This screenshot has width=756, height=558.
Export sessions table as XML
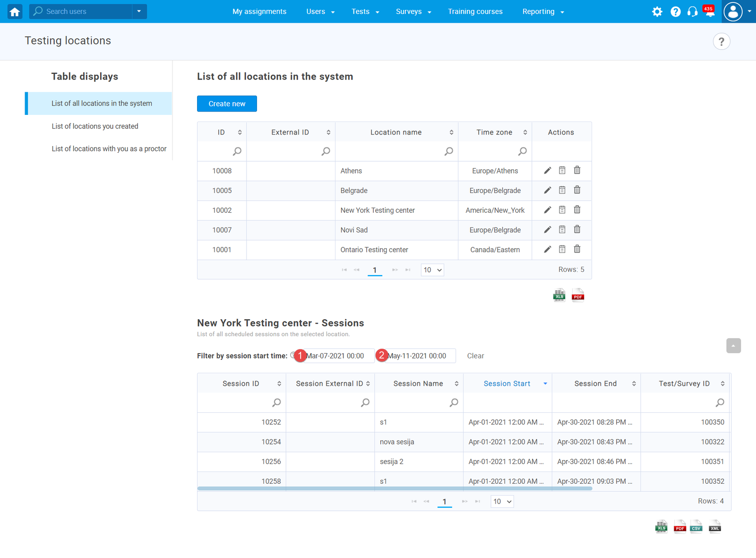tap(714, 527)
